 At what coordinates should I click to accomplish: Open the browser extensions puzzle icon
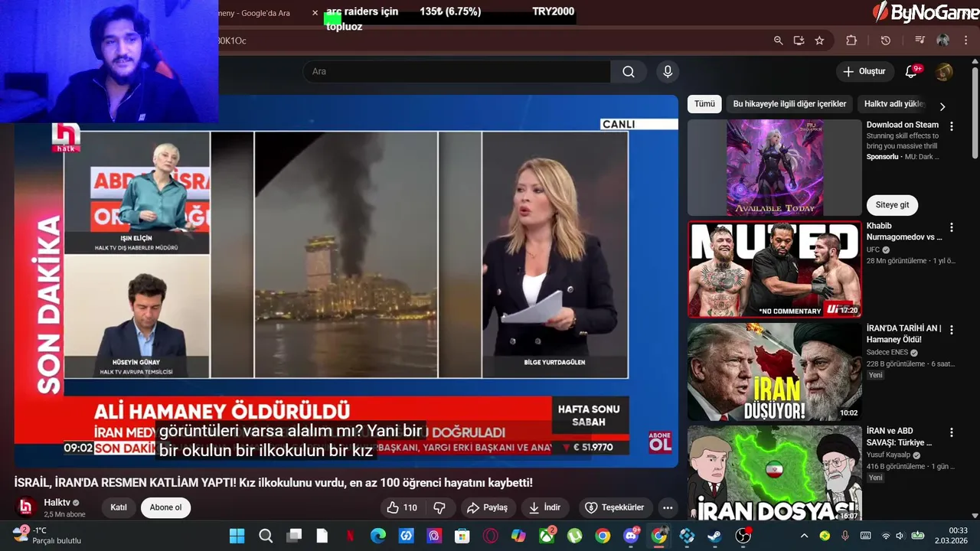coord(851,41)
